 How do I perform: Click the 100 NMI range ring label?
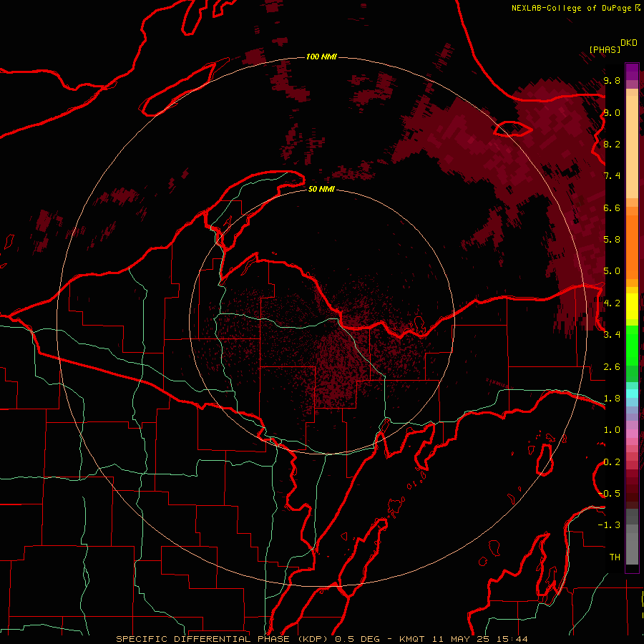(x=321, y=57)
